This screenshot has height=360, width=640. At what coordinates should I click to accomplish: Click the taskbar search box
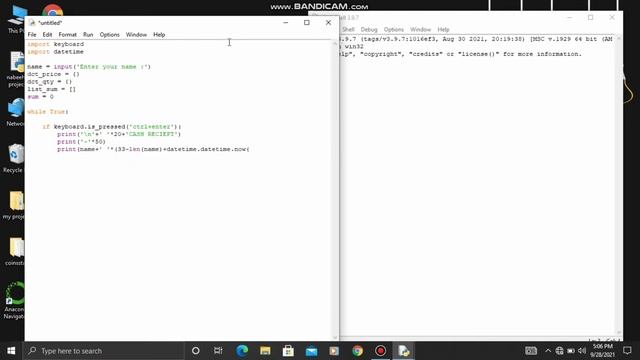click(x=104, y=351)
